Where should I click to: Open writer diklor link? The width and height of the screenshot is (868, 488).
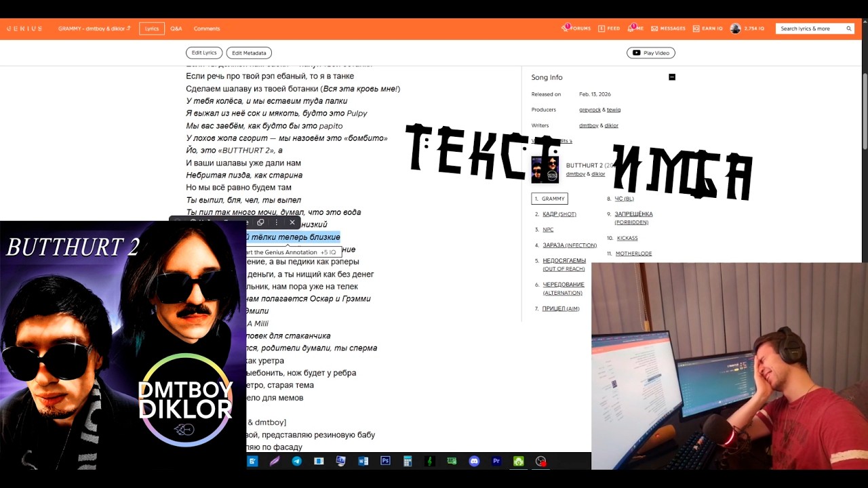pos(612,125)
